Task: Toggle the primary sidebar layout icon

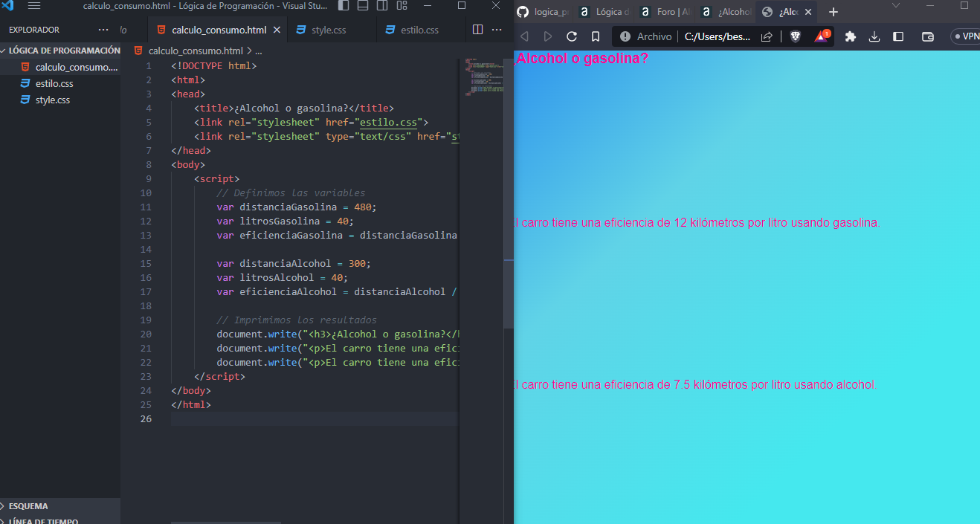Action: [344, 6]
